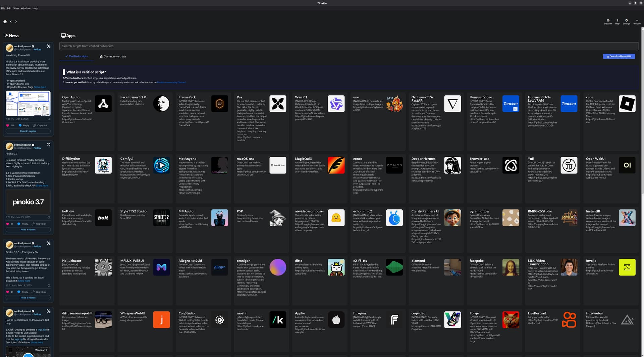This screenshot has height=357, width=644.
Task: Copy link of Pinokio 3.6.5 post
Action: 39,292
